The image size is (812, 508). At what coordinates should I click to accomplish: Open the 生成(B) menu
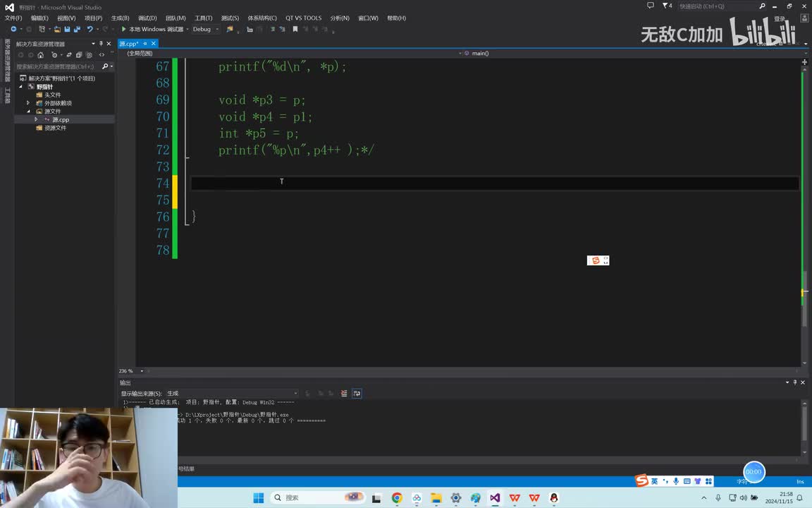[x=120, y=18]
